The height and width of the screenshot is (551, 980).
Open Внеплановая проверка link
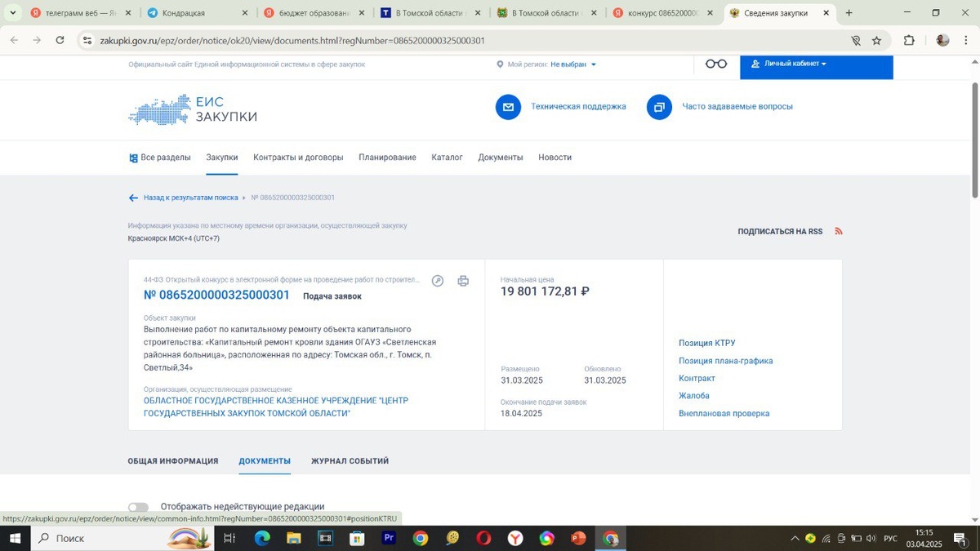click(724, 414)
